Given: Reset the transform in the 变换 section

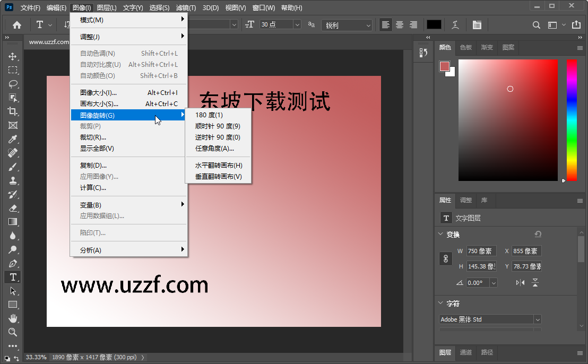Looking at the screenshot, I should click(x=538, y=234).
